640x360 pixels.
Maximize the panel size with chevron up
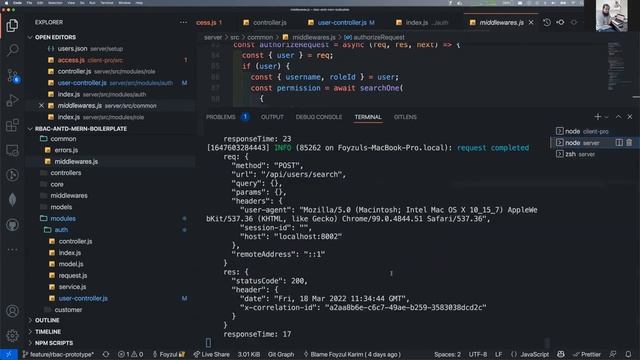pyautogui.click(x=618, y=117)
